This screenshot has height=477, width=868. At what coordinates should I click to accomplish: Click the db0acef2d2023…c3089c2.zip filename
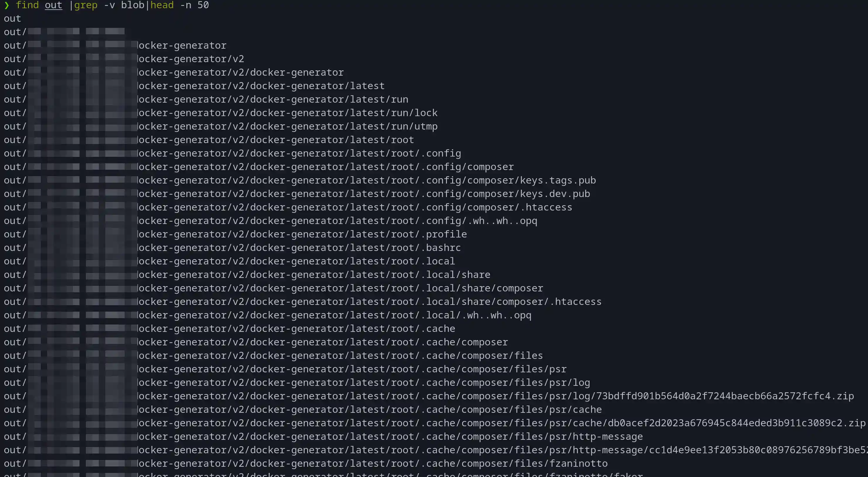730,423
